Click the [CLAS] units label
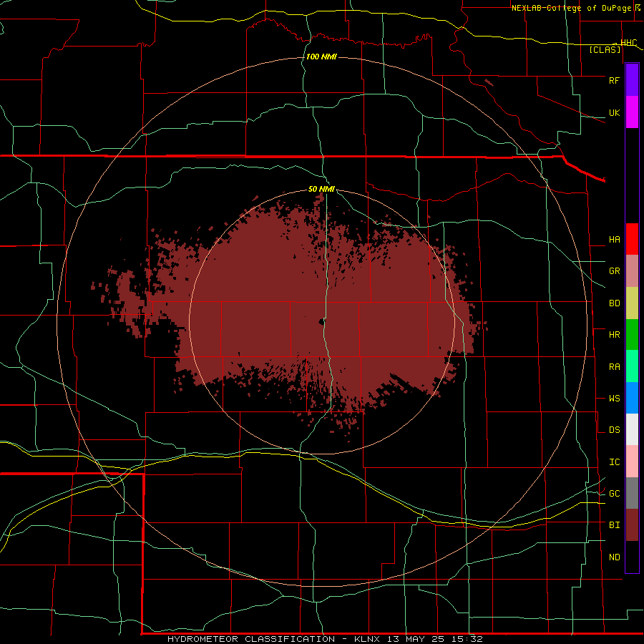This screenshot has height=644, width=644. [x=605, y=49]
